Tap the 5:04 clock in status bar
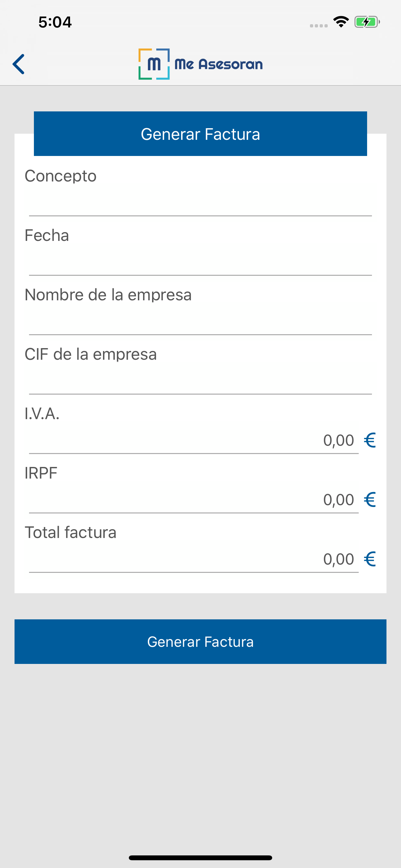The width and height of the screenshot is (401, 868). [x=55, y=22]
